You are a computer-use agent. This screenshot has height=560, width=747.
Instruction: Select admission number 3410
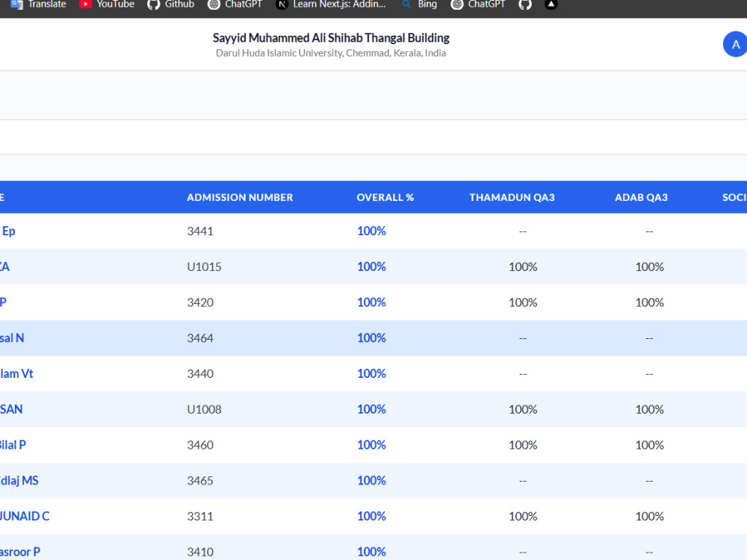point(200,552)
